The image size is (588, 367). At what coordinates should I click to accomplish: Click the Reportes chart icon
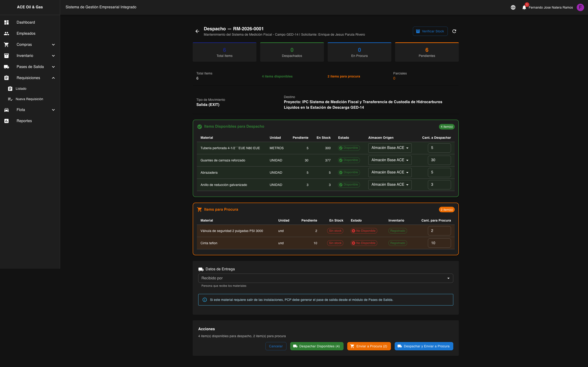[6, 121]
